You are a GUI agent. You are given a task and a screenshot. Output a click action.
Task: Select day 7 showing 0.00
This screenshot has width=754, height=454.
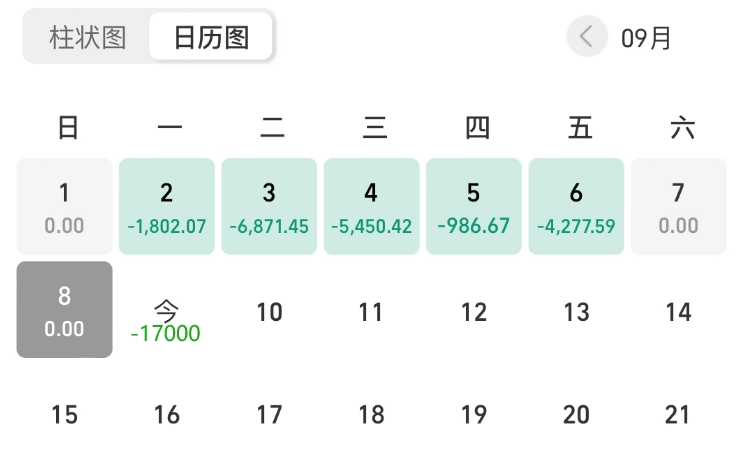679,206
